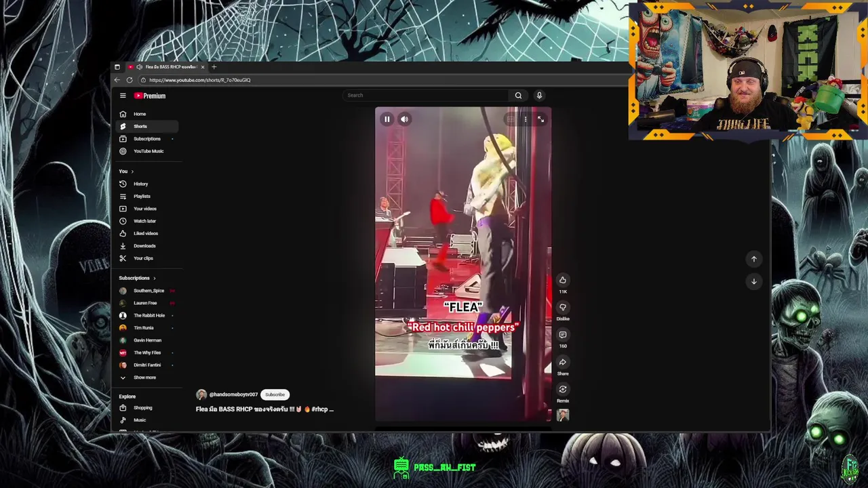The image size is (868, 488).
Task: Subscribe to @handsomeboytv007
Action: pos(275,394)
